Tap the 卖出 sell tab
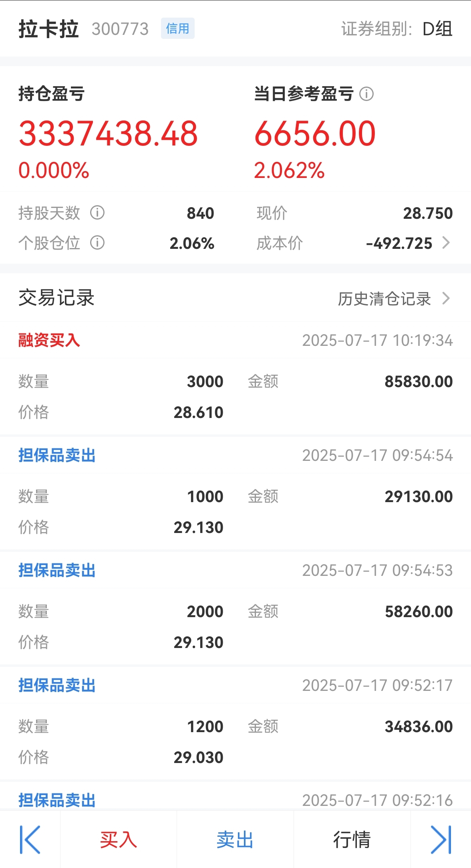 click(x=235, y=840)
